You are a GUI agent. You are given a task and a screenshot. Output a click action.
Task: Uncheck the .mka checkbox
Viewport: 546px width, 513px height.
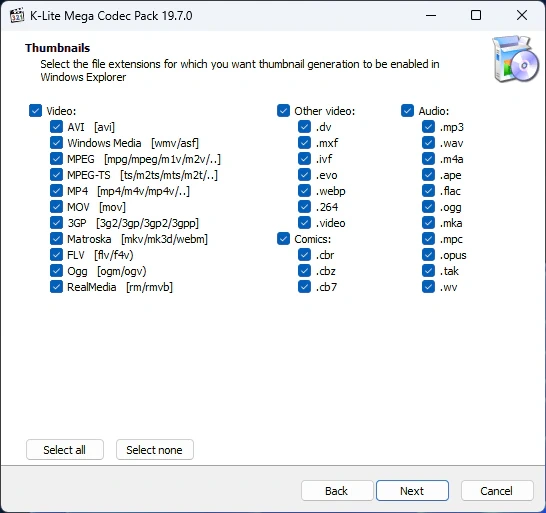click(x=428, y=223)
